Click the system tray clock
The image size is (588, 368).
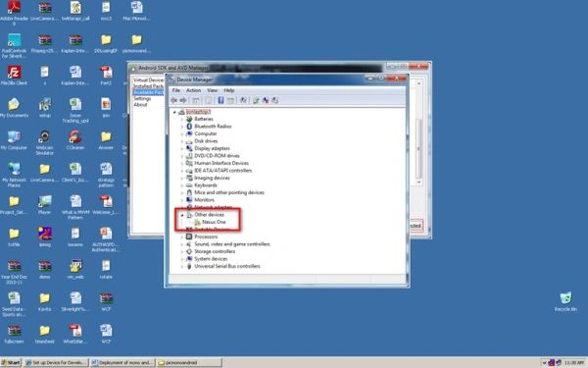click(574, 362)
